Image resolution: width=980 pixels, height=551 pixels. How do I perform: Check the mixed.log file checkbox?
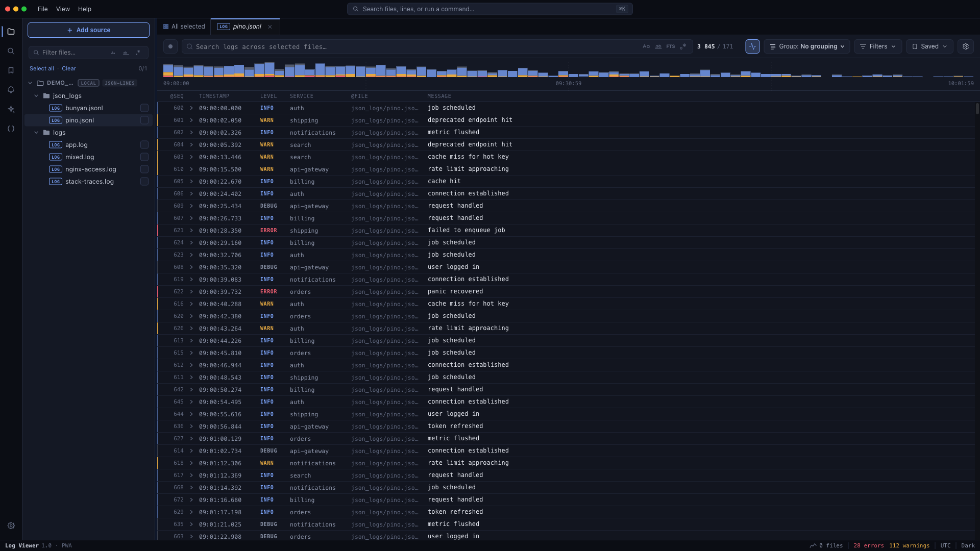(144, 157)
